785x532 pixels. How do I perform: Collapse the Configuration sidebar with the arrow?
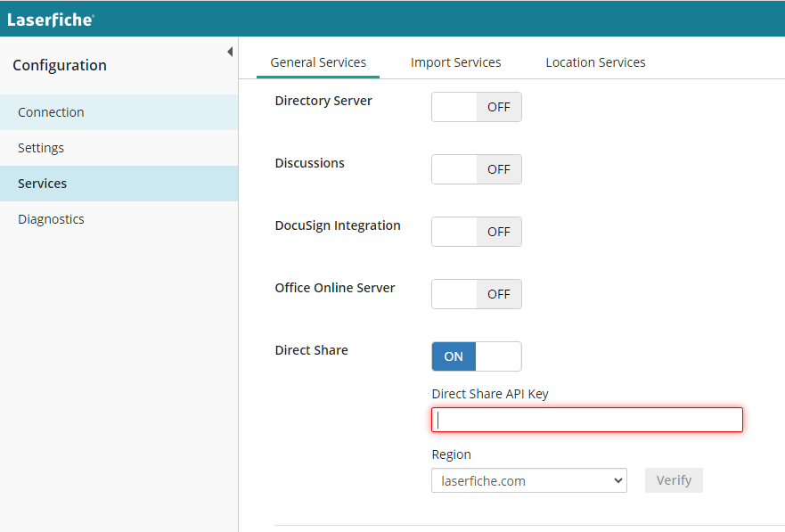(x=229, y=53)
